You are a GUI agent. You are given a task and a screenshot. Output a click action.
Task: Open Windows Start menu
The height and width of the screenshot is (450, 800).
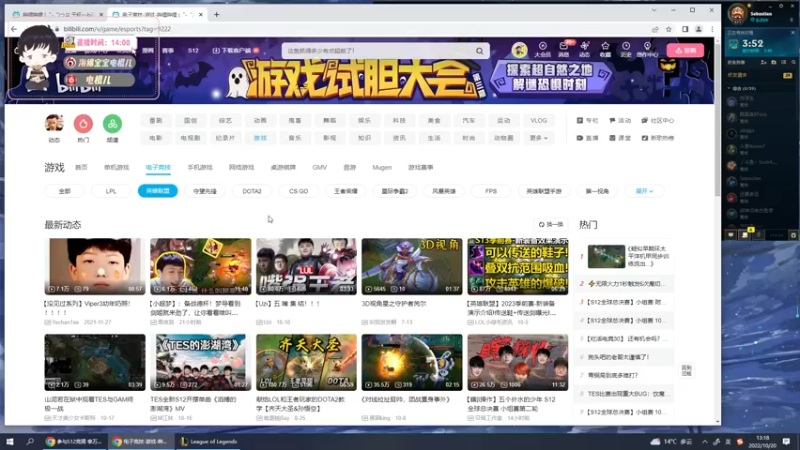click(x=10, y=442)
